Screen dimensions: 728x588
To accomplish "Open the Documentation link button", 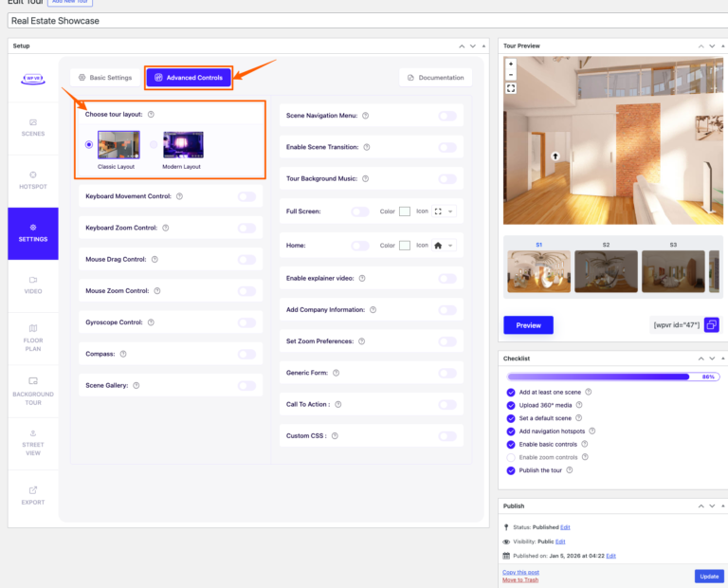I will click(435, 78).
